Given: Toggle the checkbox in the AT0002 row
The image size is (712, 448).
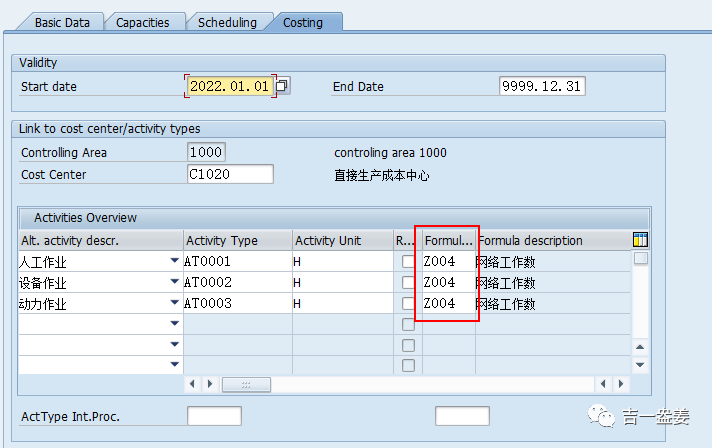Looking at the screenshot, I should (x=408, y=282).
